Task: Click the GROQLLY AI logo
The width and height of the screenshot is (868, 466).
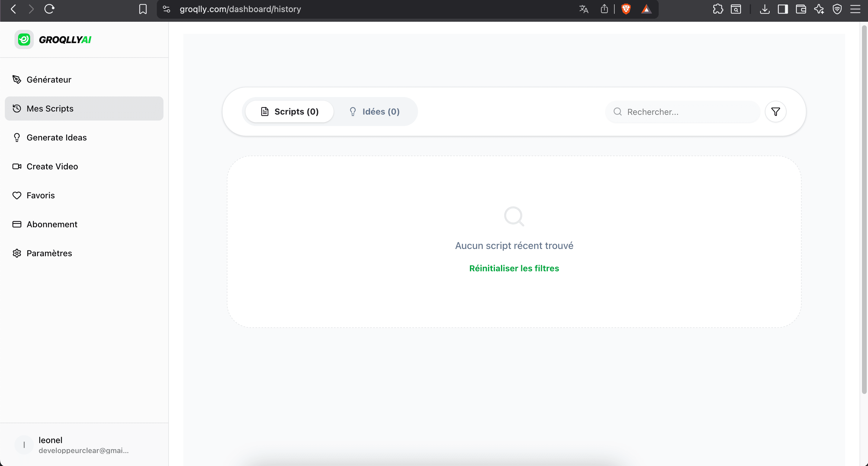Action: coord(52,39)
